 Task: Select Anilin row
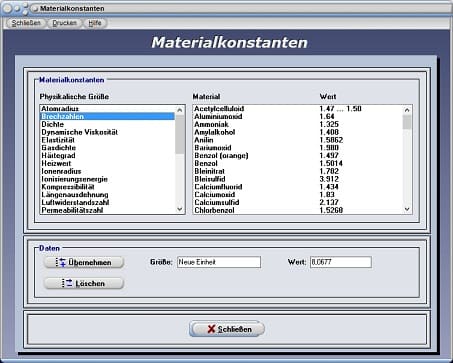(298, 140)
